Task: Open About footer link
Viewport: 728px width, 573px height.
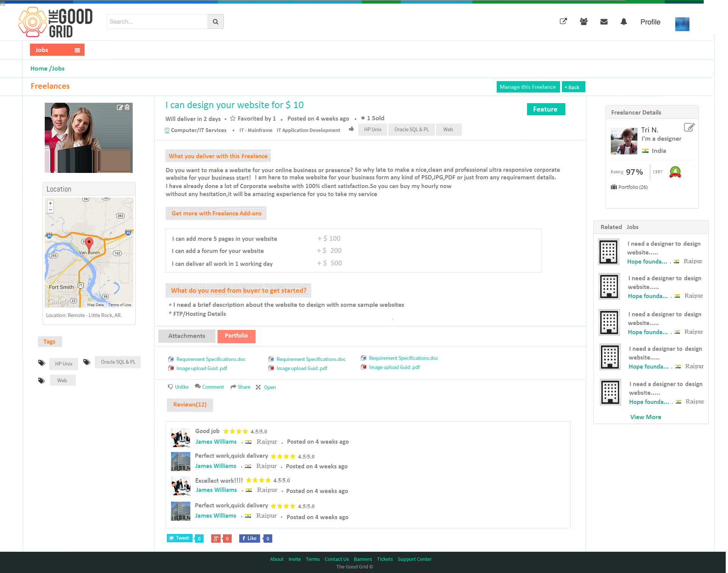Action: click(277, 559)
